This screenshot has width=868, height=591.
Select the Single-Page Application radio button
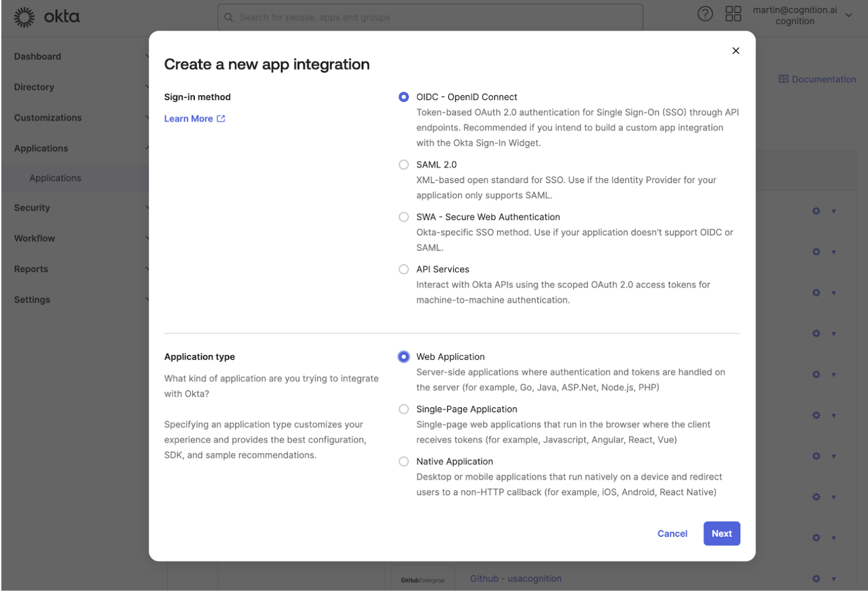coord(404,409)
